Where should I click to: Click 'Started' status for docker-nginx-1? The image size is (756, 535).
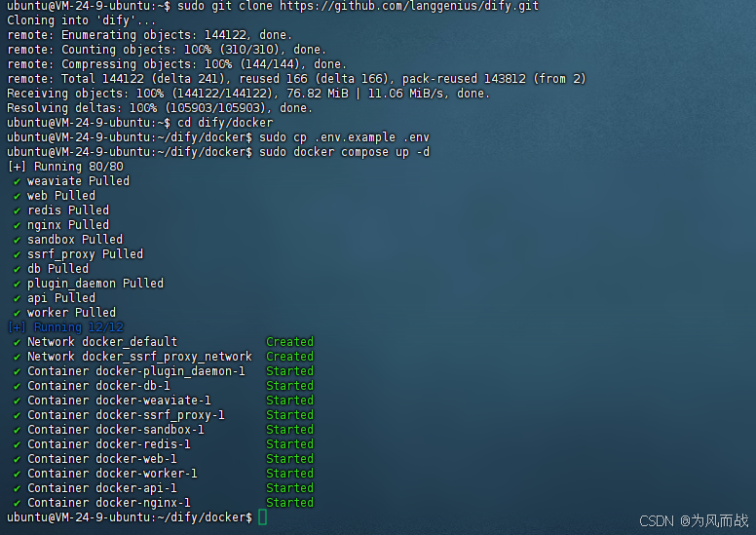click(289, 503)
